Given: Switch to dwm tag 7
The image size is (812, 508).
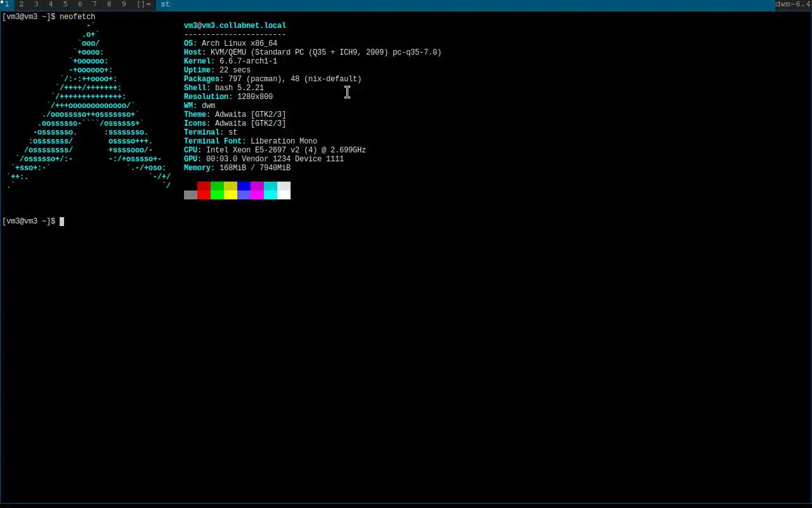Looking at the screenshot, I should pyautogui.click(x=95, y=4).
